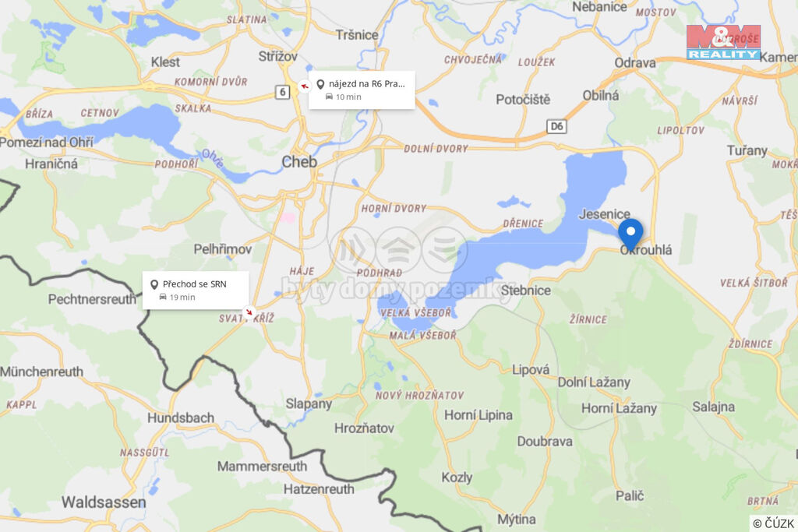The height and width of the screenshot is (532, 798).
Task: Click the car icon showing 10 min
Action: point(330,97)
